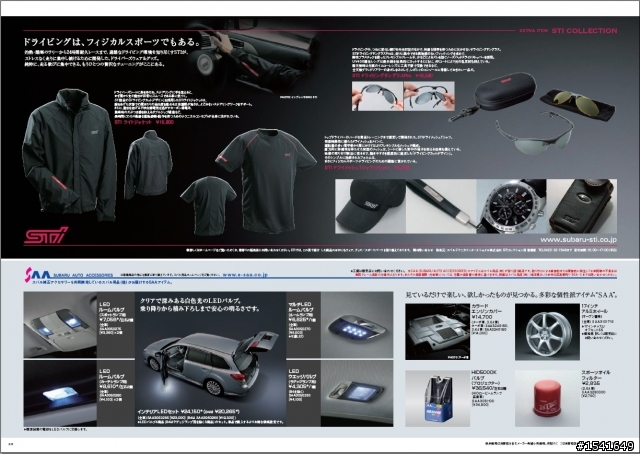Screen dimensions: 640x454
Task: Open the right sunglasses hands-on photo
Action: (x=429, y=96)
